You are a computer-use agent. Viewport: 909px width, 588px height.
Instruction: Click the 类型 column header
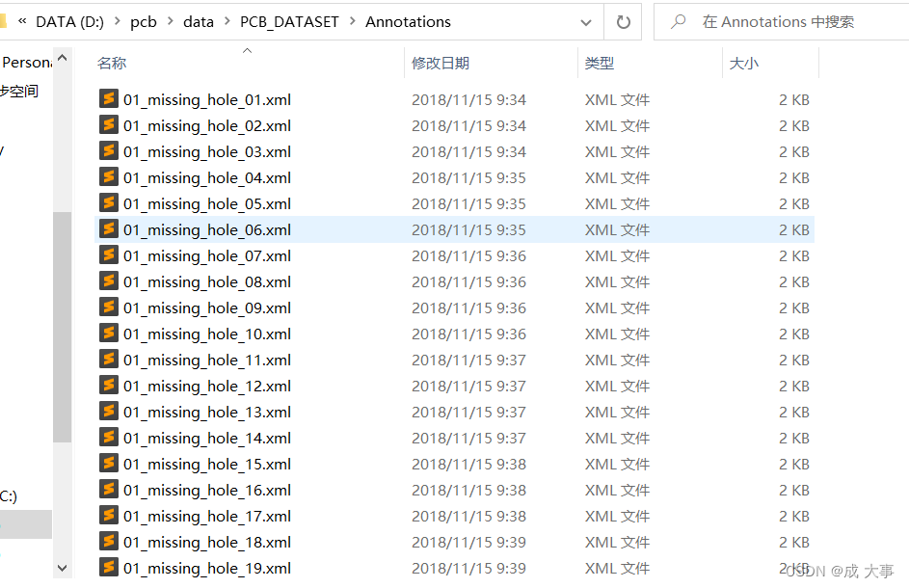[599, 64]
